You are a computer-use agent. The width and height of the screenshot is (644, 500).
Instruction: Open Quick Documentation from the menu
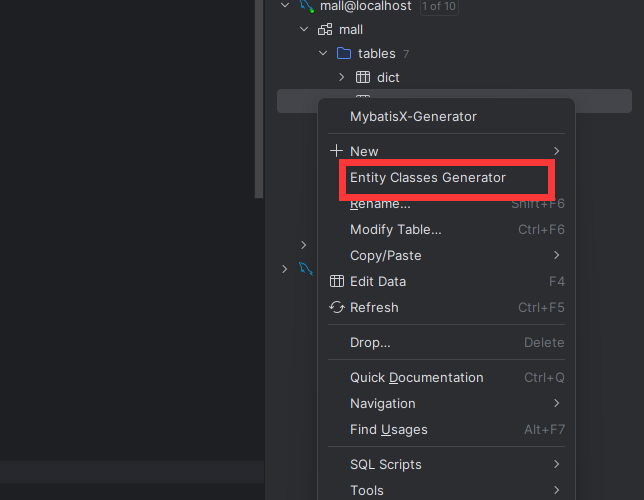pyautogui.click(x=416, y=378)
